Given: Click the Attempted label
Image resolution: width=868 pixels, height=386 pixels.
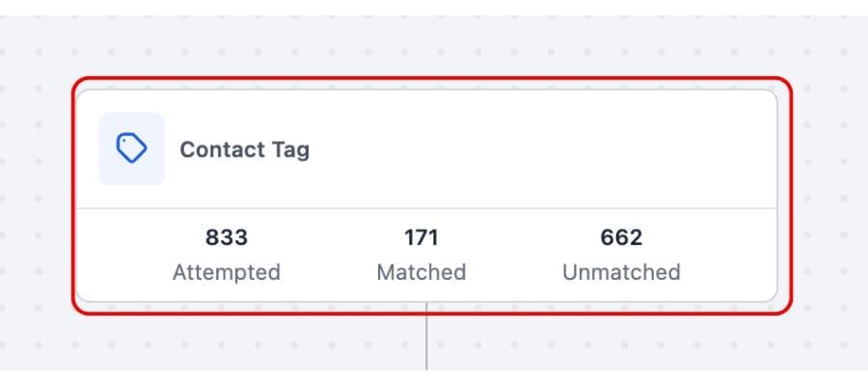Looking at the screenshot, I should tap(226, 272).
